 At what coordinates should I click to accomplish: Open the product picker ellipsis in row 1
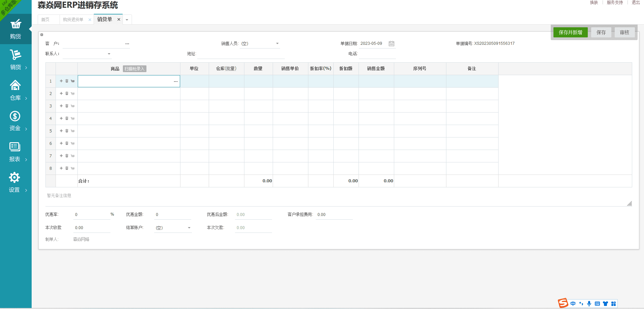click(x=176, y=82)
